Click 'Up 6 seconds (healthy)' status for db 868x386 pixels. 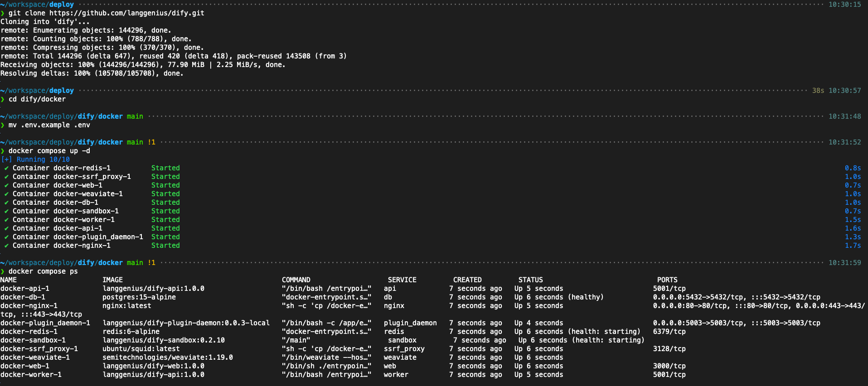point(559,297)
